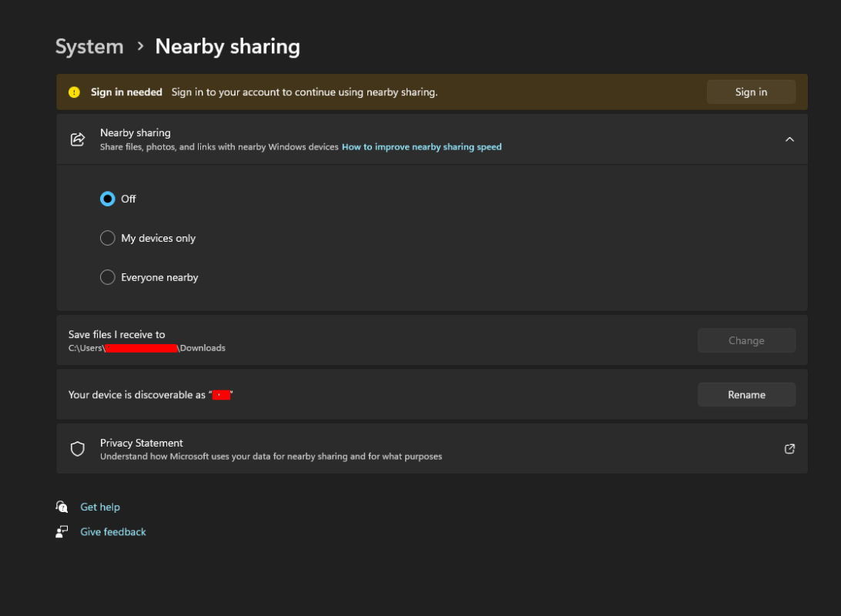Viewport: 841px width, 616px height.
Task: Click the Privacy Statement heading
Action: tap(142, 443)
